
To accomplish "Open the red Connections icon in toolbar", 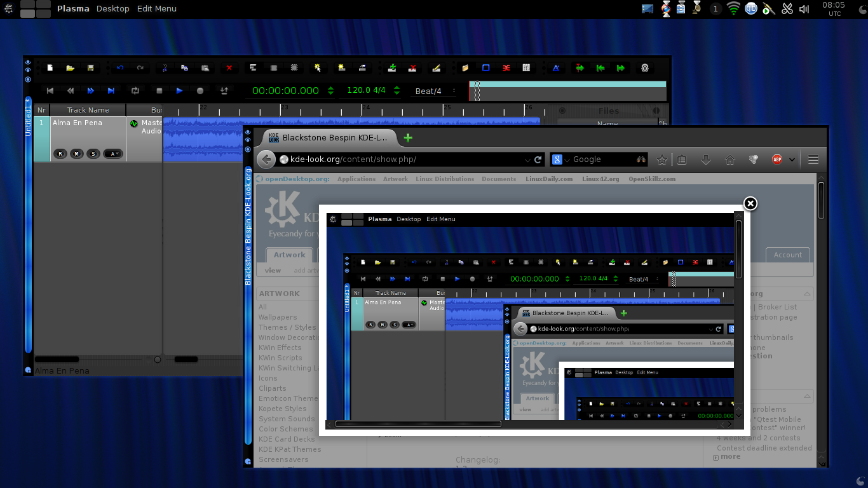I will [506, 68].
